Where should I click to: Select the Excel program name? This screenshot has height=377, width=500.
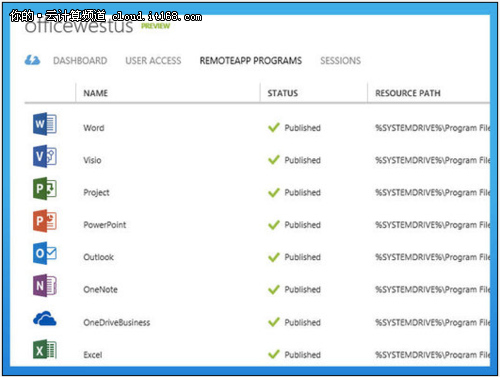pos(93,355)
